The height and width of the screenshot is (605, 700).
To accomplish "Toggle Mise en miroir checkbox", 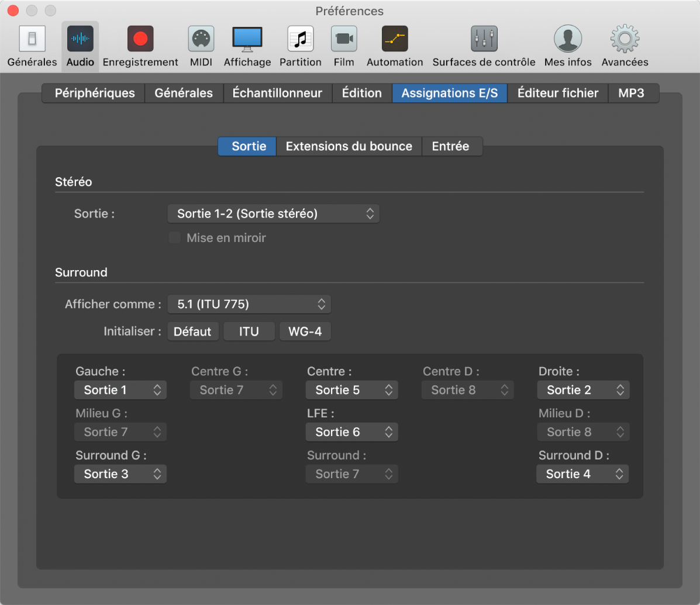I will click(x=174, y=237).
